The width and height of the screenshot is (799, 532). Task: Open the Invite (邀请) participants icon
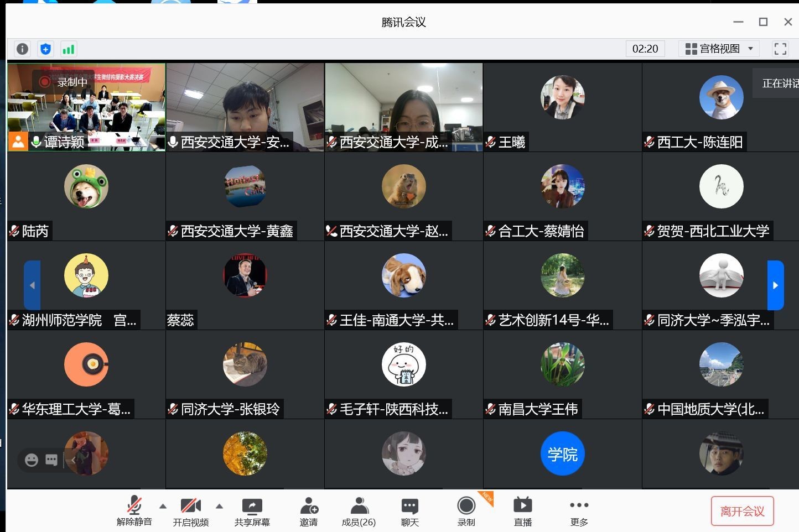pos(309,511)
